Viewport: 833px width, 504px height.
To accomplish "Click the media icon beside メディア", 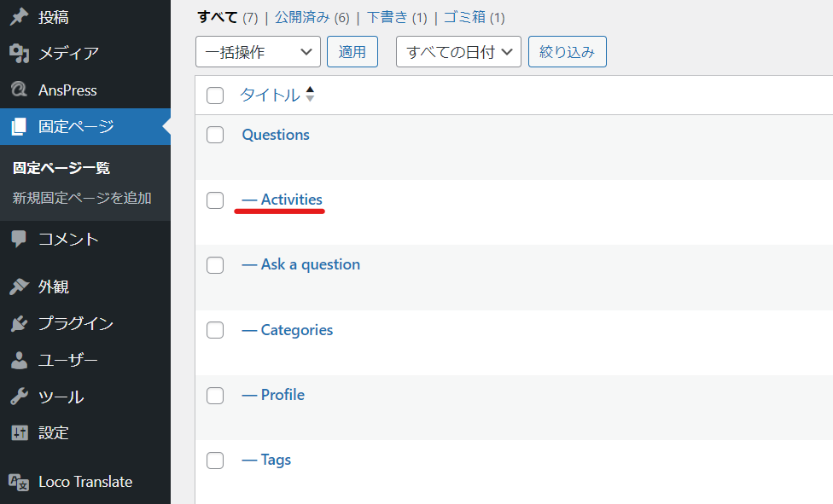I will coord(19,54).
